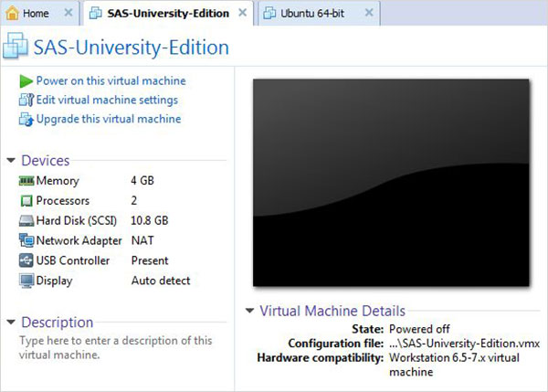Click the Display monitor icon

coord(26,281)
